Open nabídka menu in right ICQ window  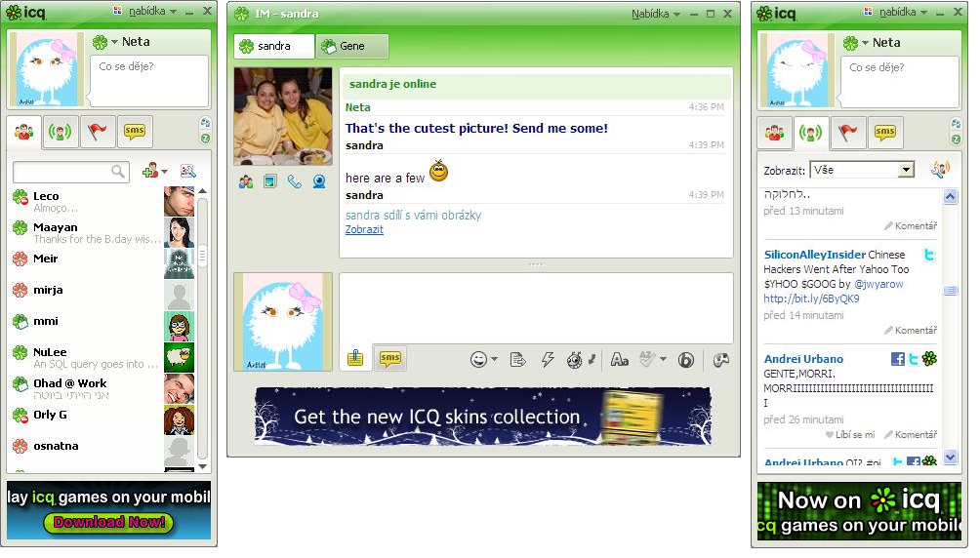(903, 12)
